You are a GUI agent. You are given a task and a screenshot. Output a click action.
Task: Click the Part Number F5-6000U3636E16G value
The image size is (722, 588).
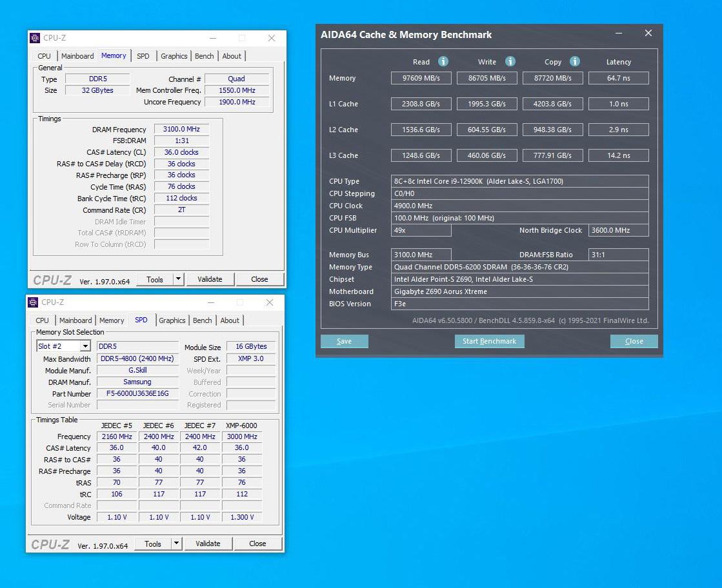(x=137, y=393)
